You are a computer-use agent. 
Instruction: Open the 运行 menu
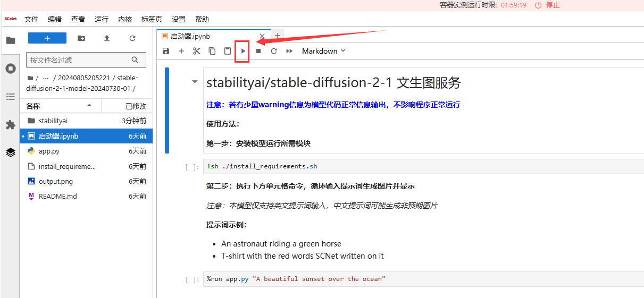coord(102,19)
